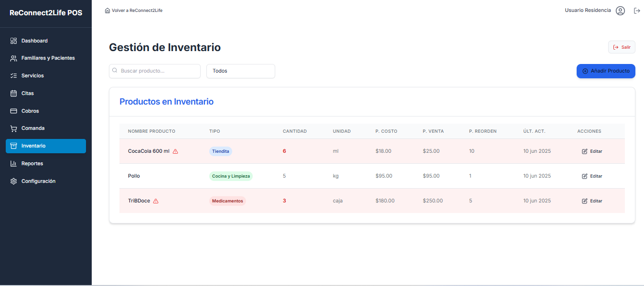
Task: Open the user profile avatar icon
Action: (620, 11)
